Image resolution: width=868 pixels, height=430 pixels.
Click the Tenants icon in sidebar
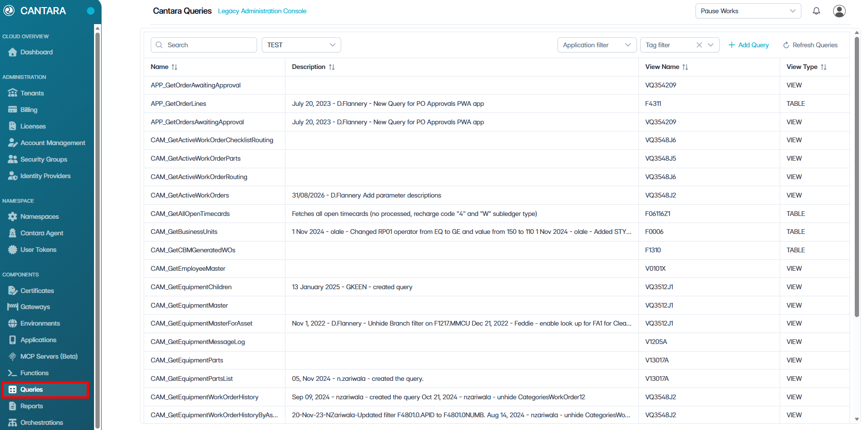coord(13,93)
